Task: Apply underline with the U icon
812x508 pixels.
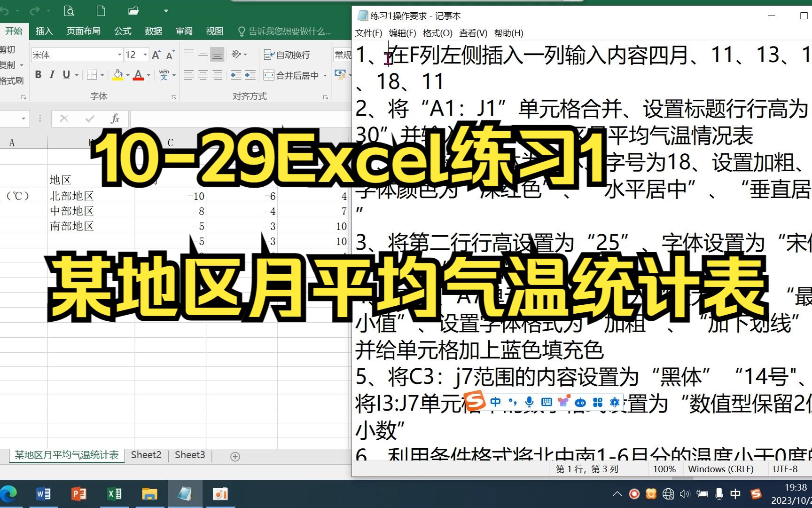Action: [x=67, y=74]
